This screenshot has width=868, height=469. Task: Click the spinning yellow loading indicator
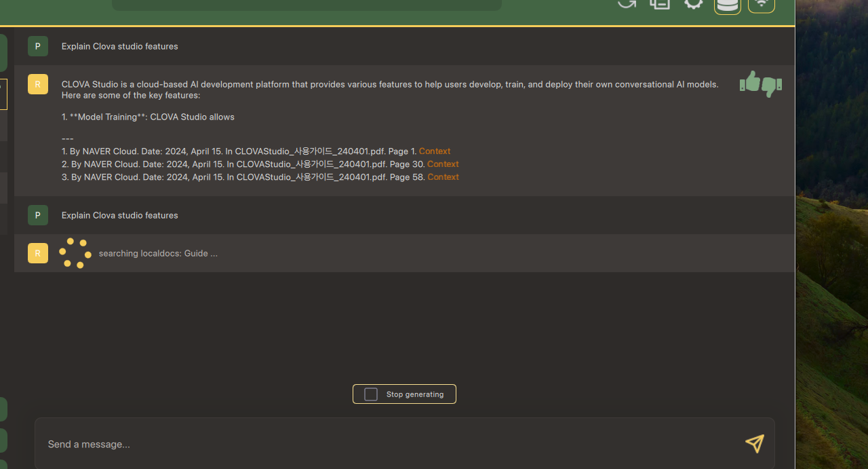coord(75,253)
